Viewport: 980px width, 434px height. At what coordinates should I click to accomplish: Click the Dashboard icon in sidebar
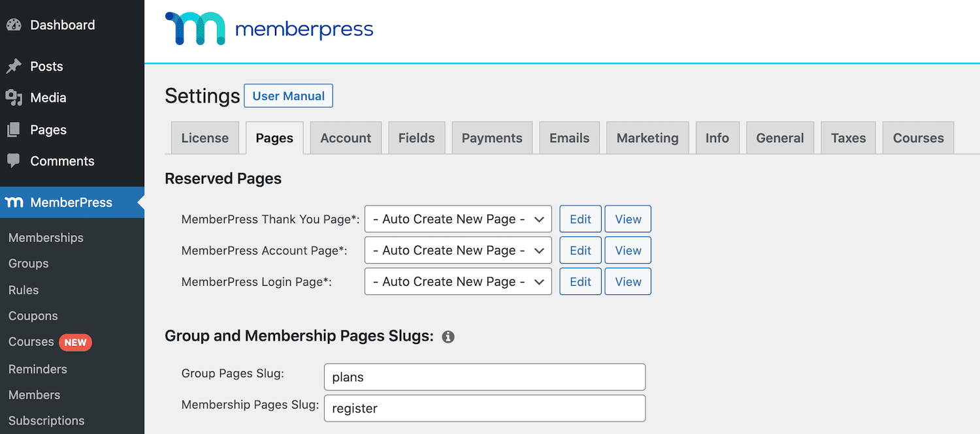point(14,24)
